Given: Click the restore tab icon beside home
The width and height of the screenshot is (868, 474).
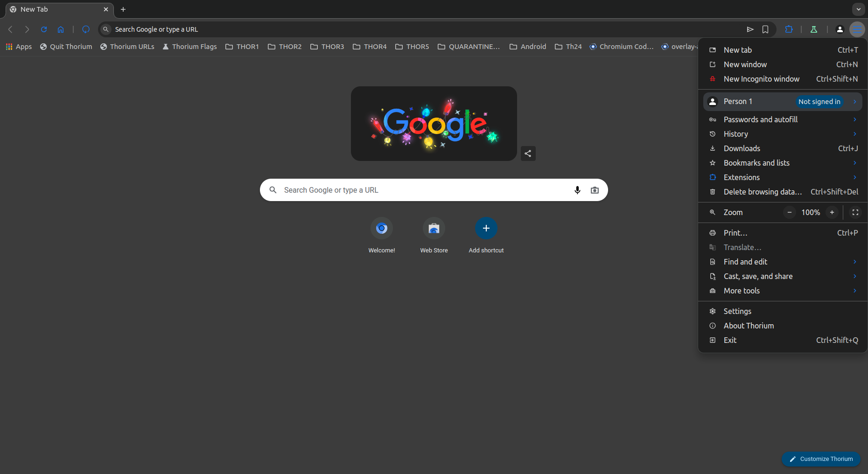Looking at the screenshot, I should pyautogui.click(x=86, y=29).
